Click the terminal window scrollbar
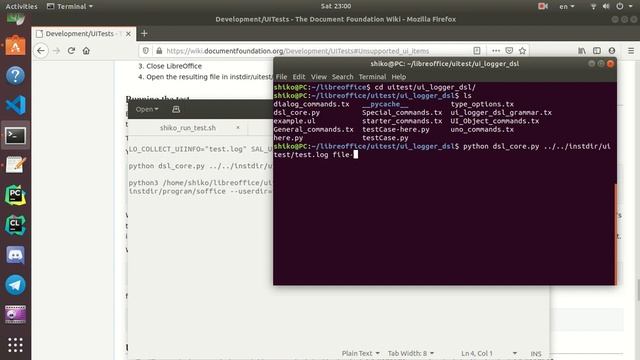 point(616,234)
